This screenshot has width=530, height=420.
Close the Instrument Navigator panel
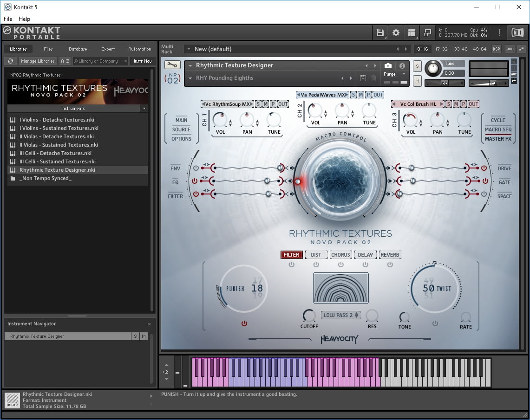[149, 324]
